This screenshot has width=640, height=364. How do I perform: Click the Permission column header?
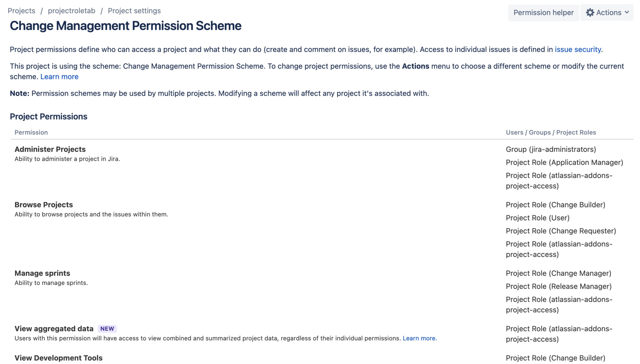click(x=31, y=133)
